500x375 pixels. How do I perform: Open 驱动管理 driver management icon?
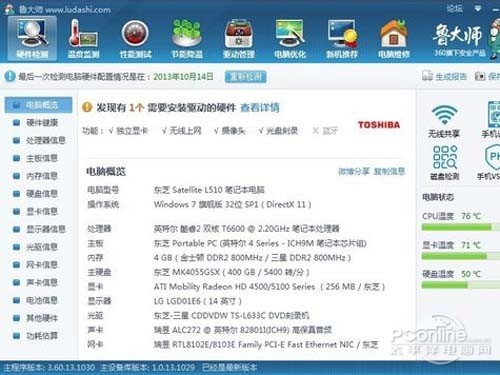tap(239, 38)
